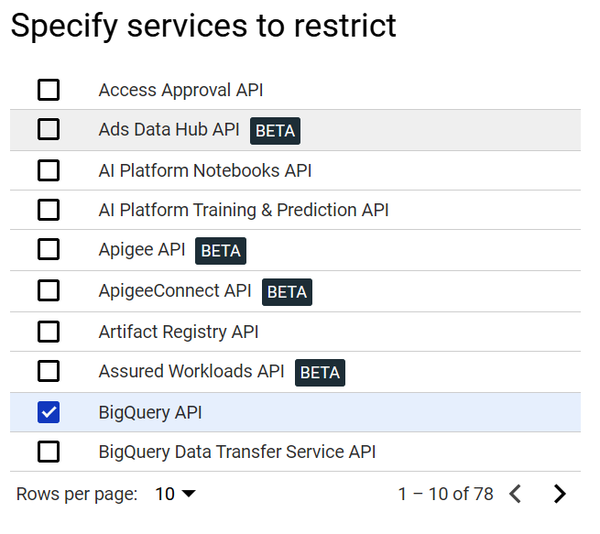Screen dimensions: 600x534
Task: Click the Apigee API label
Action: pos(142,250)
